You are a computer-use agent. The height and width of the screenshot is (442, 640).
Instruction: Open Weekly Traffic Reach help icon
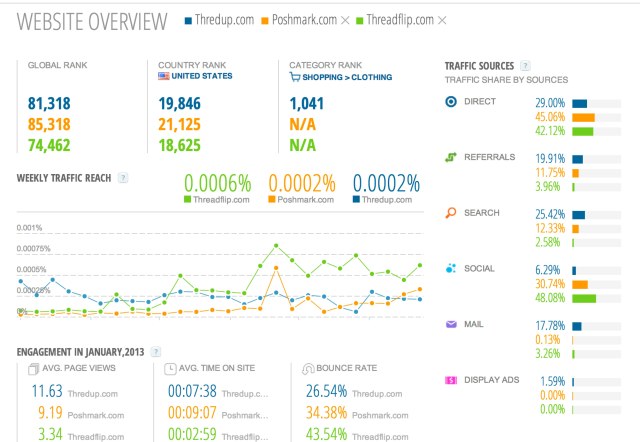coord(123,178)
